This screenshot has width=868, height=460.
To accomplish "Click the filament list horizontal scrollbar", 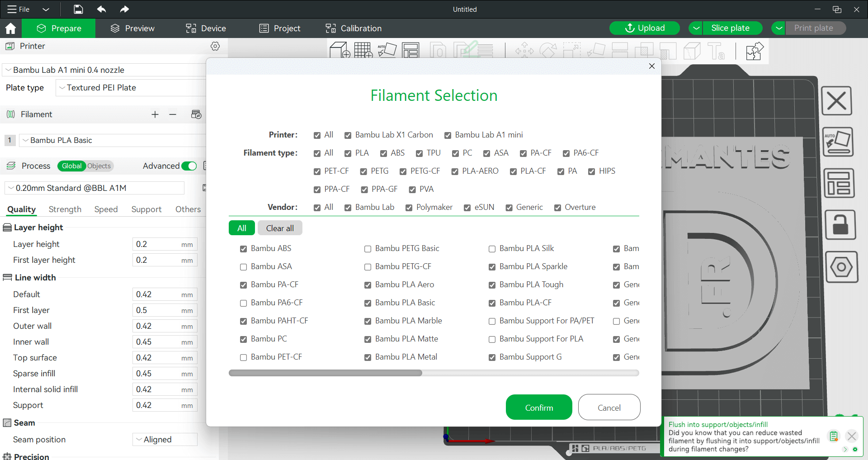I will click(325, 373).
